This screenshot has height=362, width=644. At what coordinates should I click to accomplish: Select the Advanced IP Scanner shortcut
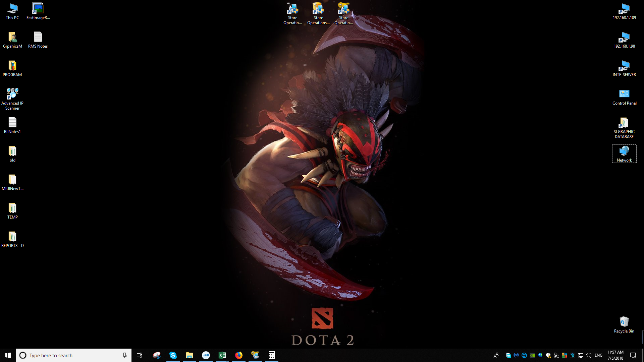click(12, 99)
